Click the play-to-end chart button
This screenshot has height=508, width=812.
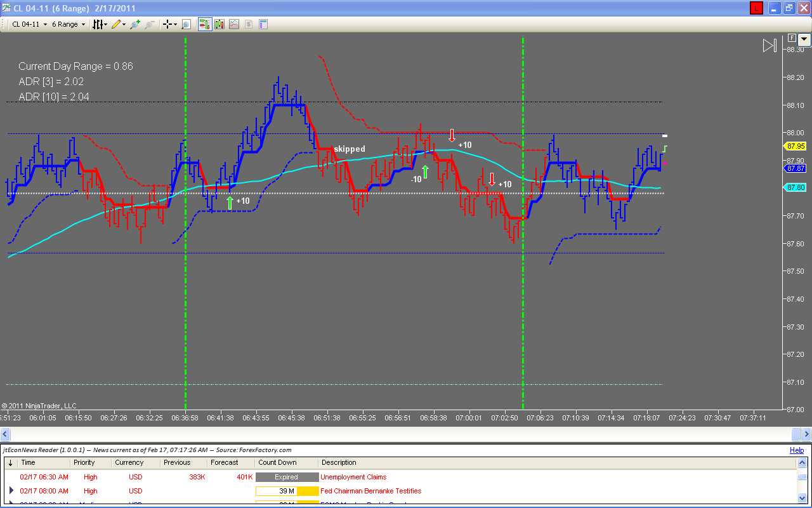[769, 45]
